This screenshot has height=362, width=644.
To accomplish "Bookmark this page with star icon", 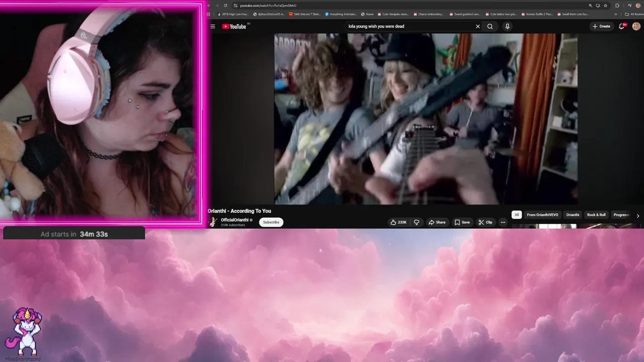I will point(605,6).
